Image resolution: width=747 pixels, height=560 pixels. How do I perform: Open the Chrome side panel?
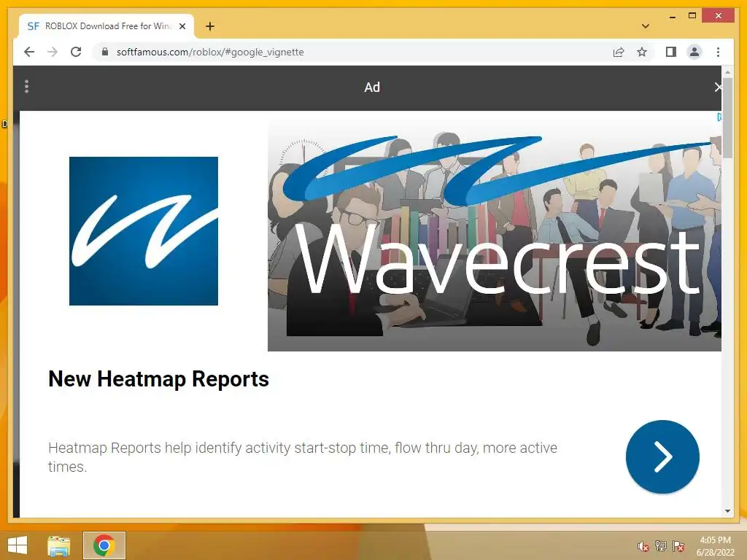click(671, 52)
